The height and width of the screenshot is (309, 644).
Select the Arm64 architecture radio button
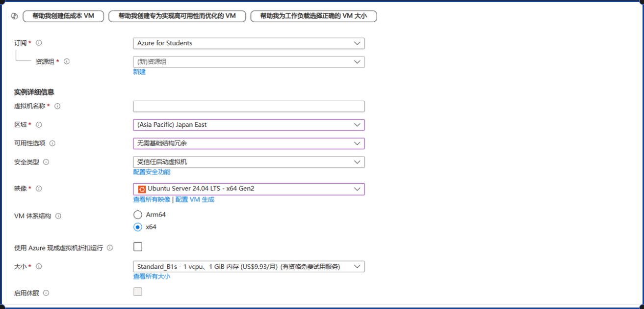coord(138,215)
